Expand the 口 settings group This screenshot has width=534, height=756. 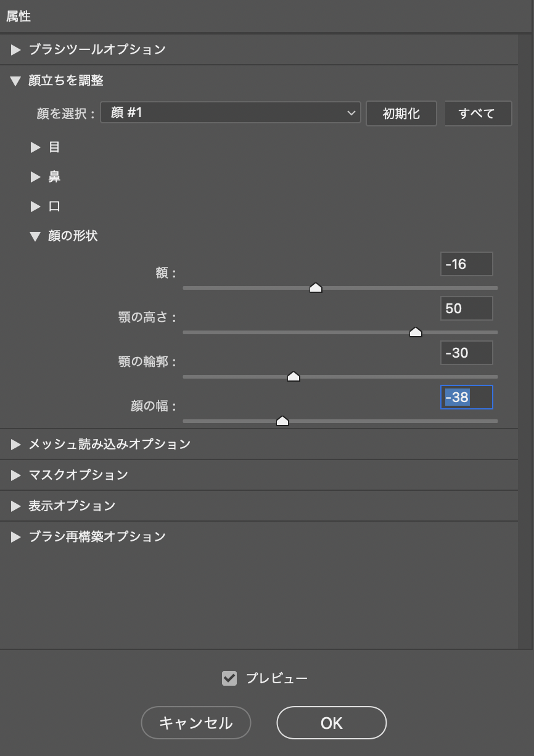pyautogui.click(x=36, y=207)
